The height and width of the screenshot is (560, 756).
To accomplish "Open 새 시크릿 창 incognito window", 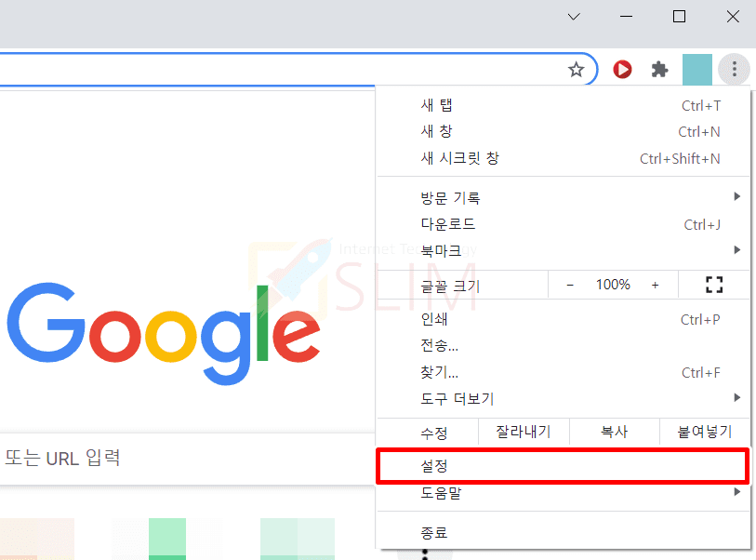I will [564, 158].
